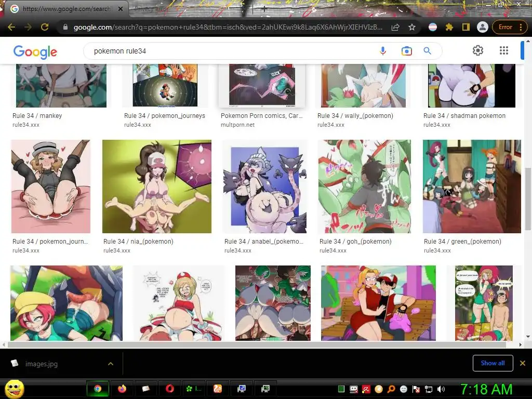Close the downloads bar
Screen dimensions: 532x399
(523, 363)
